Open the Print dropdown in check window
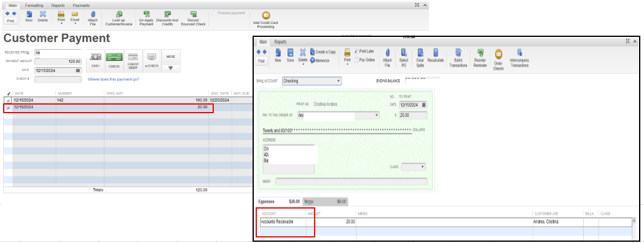The height and width of the screenshot is (243, 644). [347, 64]
